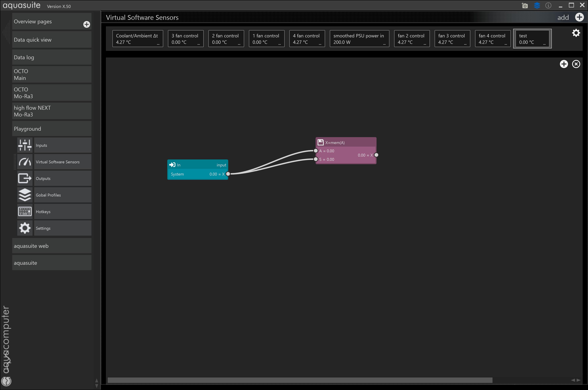Open options dots on Coolant/Ambient Δt sensor

tap(158, 44)
